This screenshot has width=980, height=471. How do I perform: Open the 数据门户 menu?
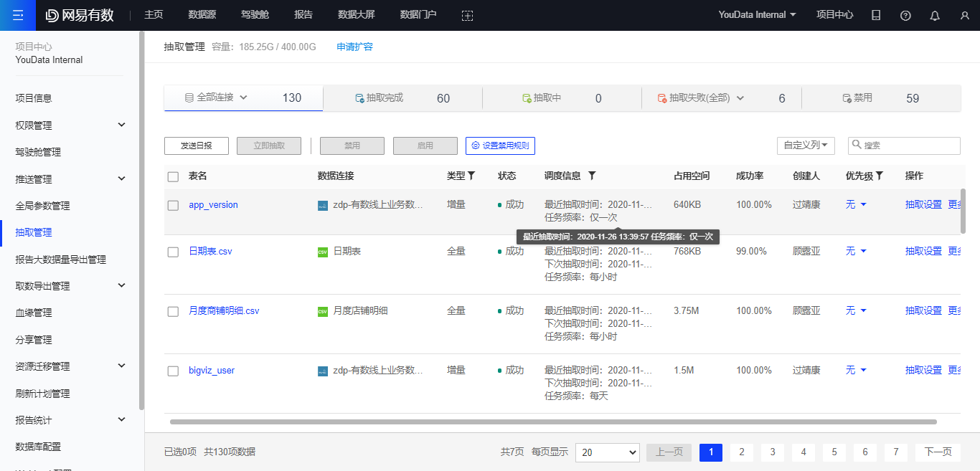coord(418,15)
